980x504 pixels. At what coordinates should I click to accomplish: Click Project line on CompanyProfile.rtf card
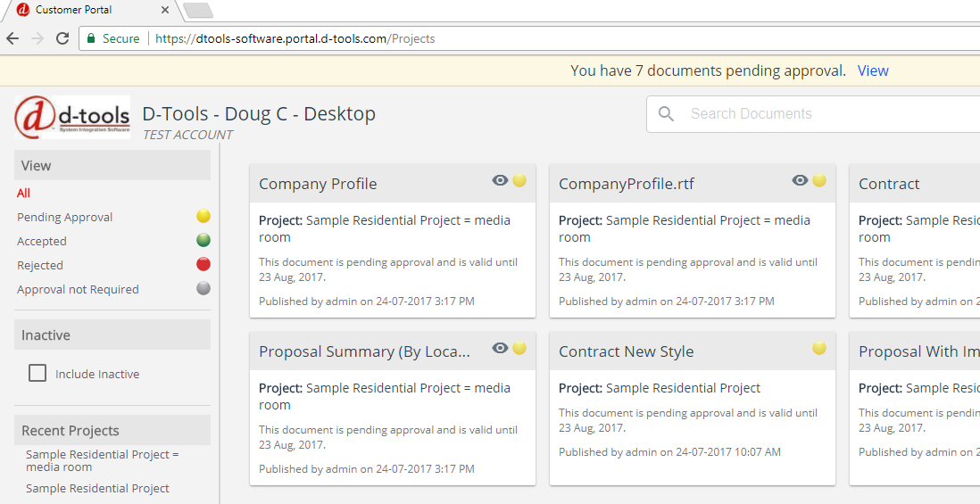click(x=685, y=228)
